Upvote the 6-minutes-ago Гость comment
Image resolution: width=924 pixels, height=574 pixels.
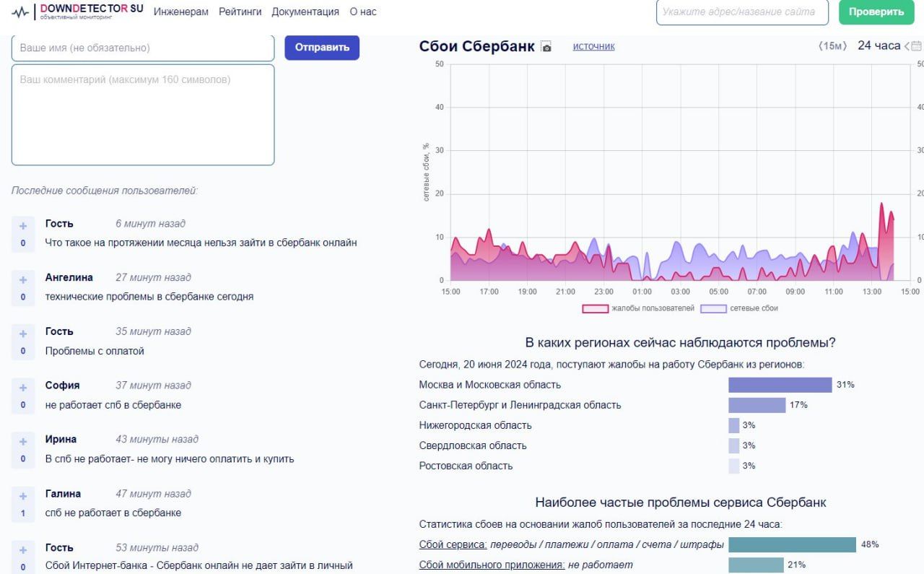click(x=23, y=225)
